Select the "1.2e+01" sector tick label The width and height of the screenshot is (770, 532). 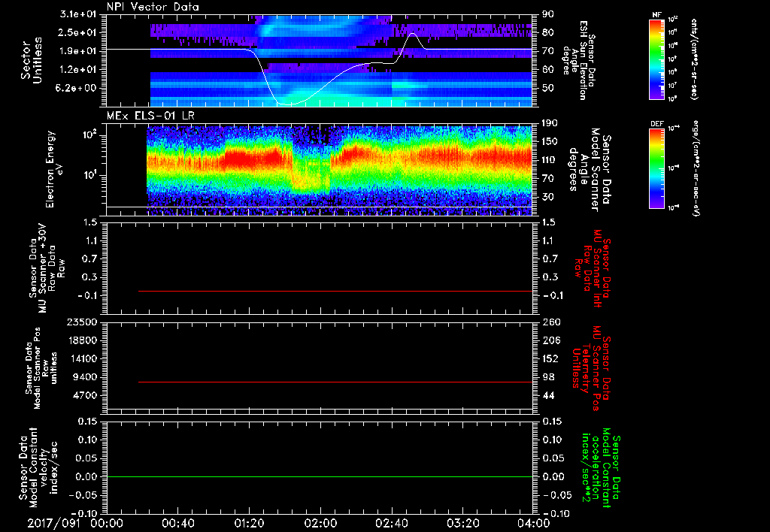pos(78,70)
